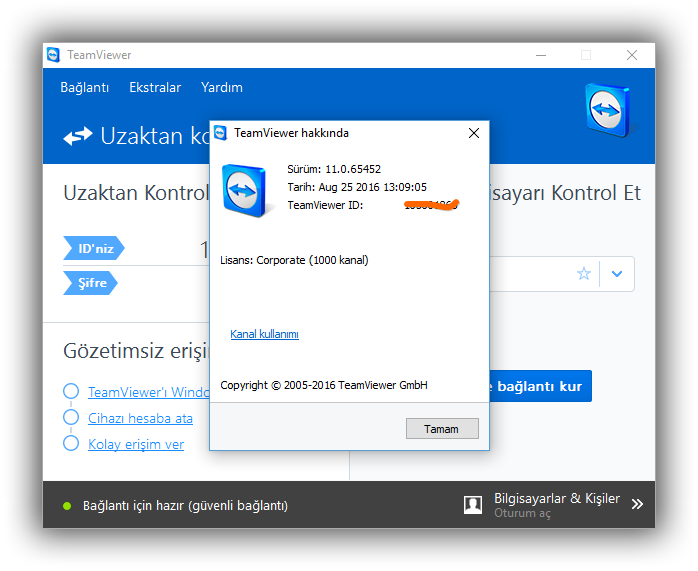Open the Kolay erişim ver link
698x571 pixels.
coord(136,444)
